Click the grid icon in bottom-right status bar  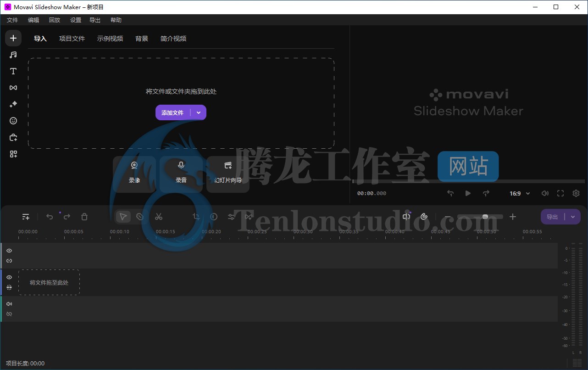pos(577,363)
